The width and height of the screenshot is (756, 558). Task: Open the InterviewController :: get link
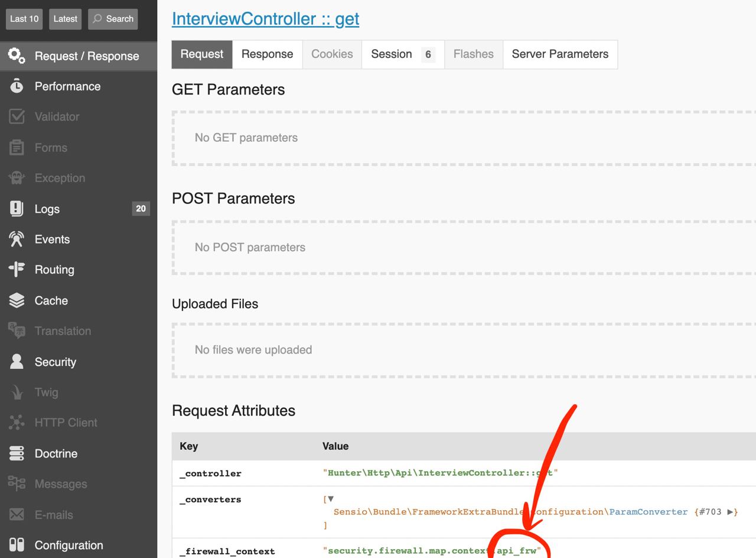click(265, 19)
